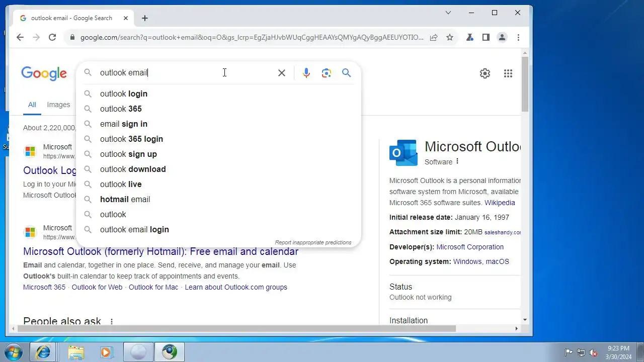
Task: Click the browser Forward arrow
Action: [36, 37]
